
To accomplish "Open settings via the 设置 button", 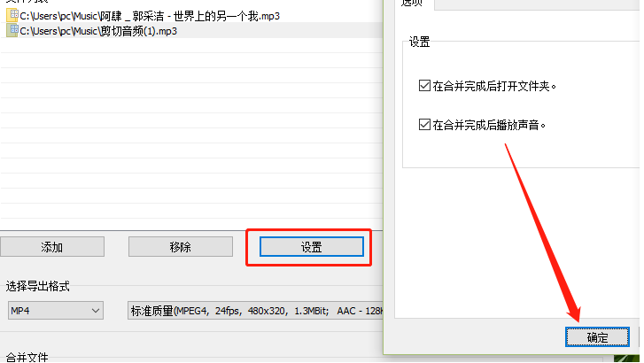I will pyautogui.click(x=311, y=247).
